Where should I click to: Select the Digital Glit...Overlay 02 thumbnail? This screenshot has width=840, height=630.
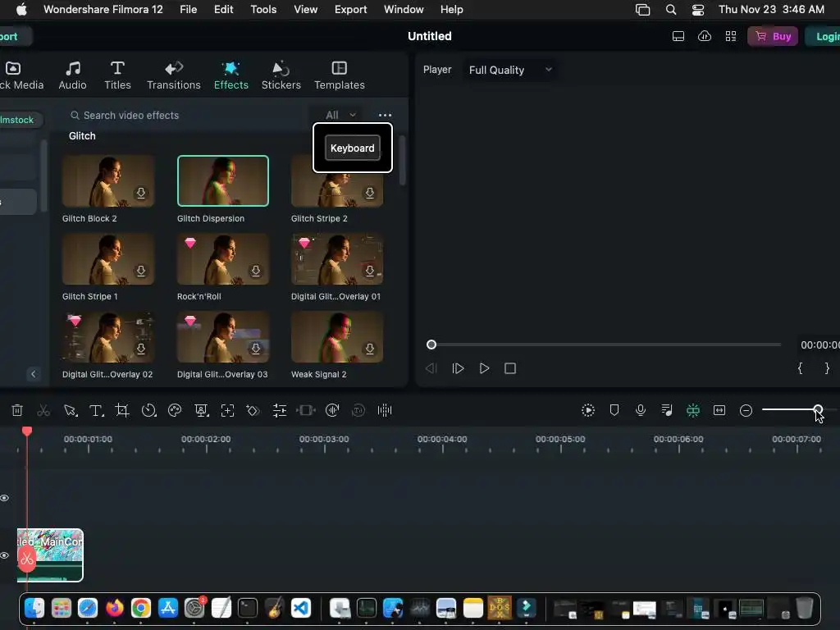[108, 337]
